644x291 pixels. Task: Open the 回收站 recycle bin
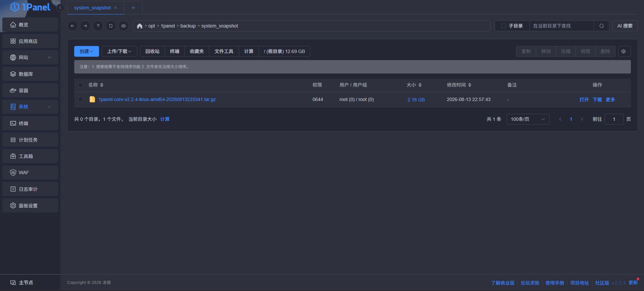152,51
